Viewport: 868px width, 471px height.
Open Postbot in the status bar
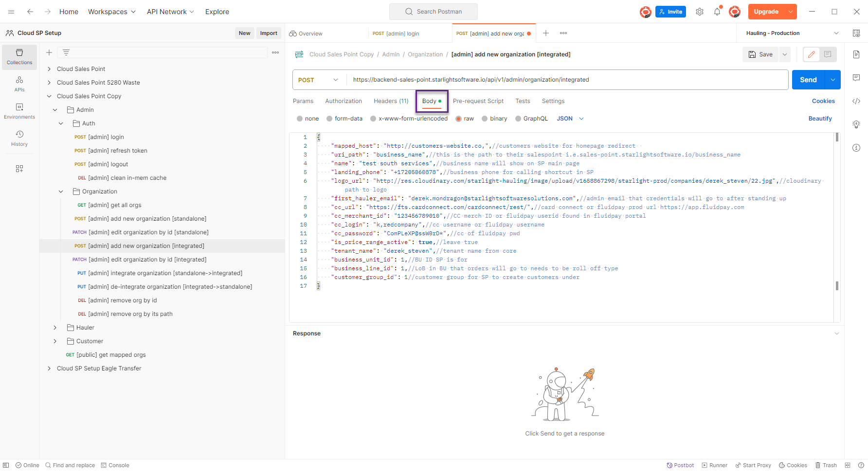click(680, 465)
